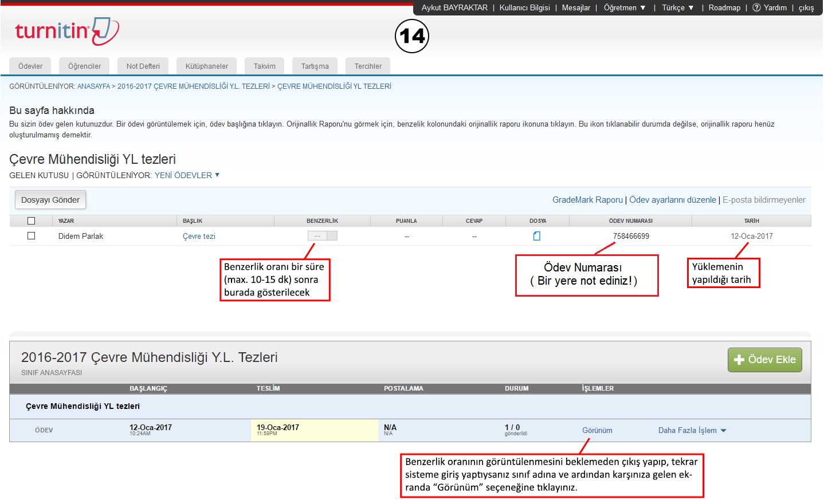This screenshot has height=504, width=824.
Task: Click the Görünüm link in İşlemler
Action: click(597, 430)
